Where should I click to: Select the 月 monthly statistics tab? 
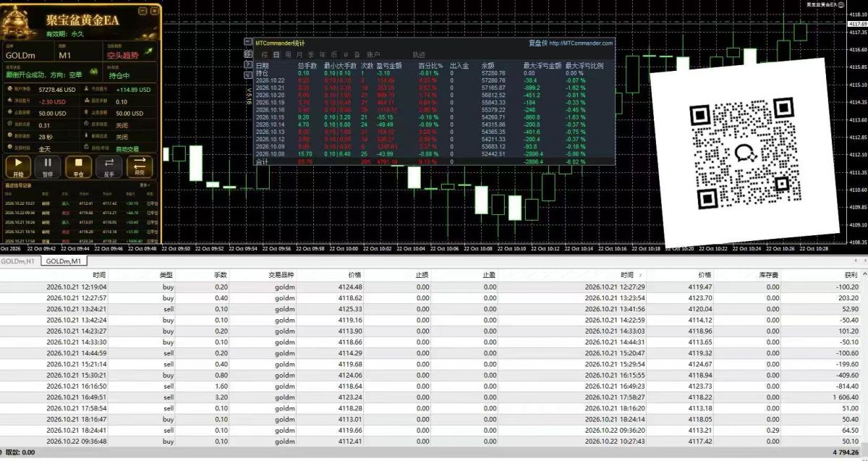(299, 54)
